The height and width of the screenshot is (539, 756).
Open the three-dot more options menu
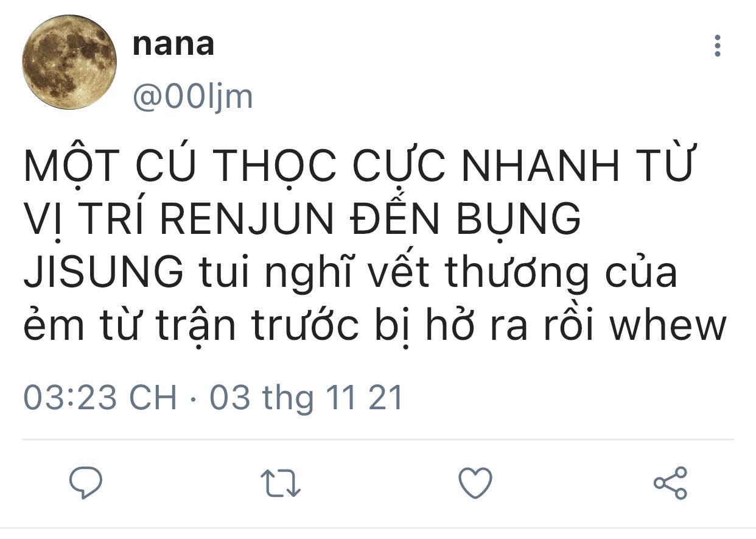pyautogui.click(x=718, y=46)
